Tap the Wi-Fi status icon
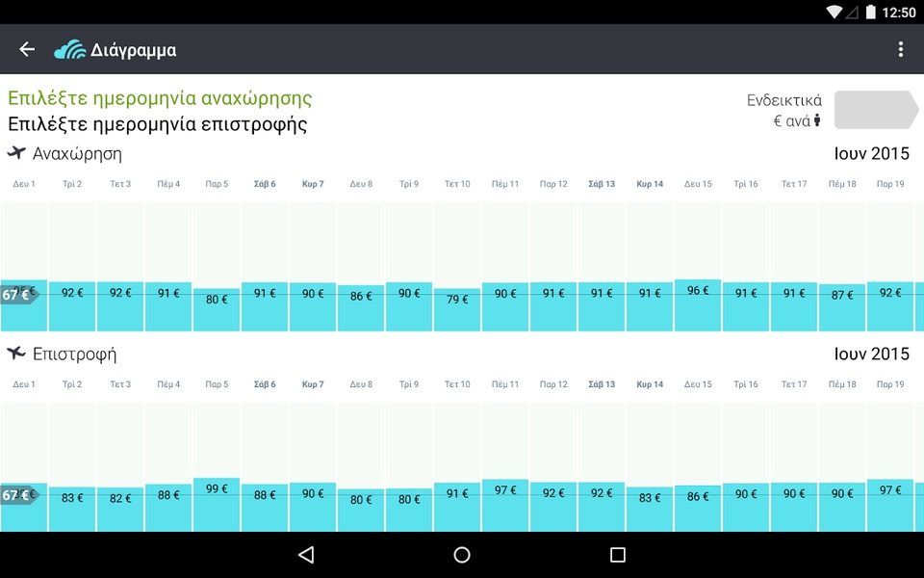The image size is (924, 578). [x=834, y=12]
